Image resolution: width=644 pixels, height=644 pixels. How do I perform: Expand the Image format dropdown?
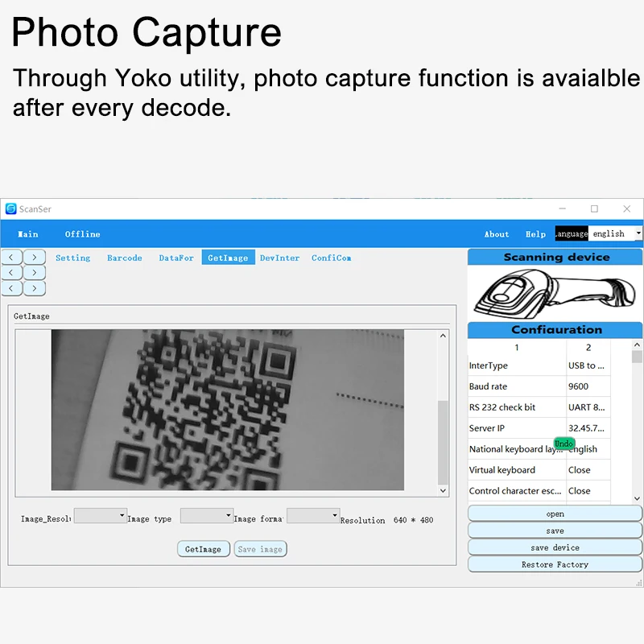pyautogui.click(x=313, y=515)
